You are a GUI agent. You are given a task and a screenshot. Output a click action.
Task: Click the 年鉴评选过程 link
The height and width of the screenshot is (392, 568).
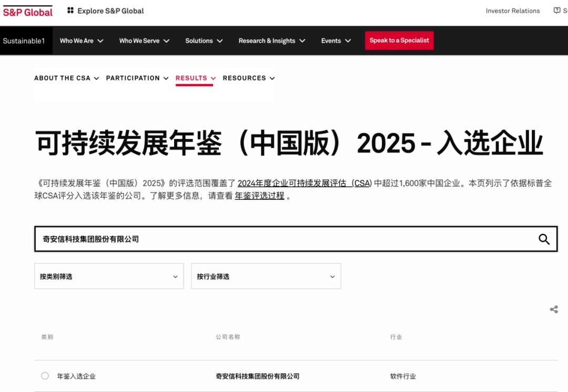tap(259, 195)
